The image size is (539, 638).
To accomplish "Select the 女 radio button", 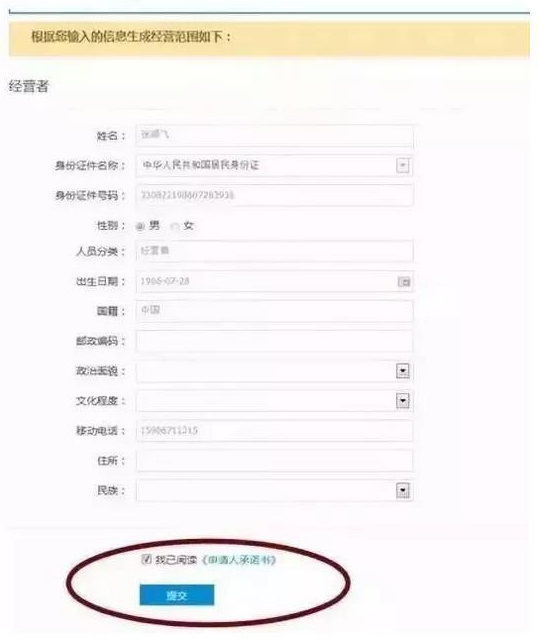I will [175, 226].
